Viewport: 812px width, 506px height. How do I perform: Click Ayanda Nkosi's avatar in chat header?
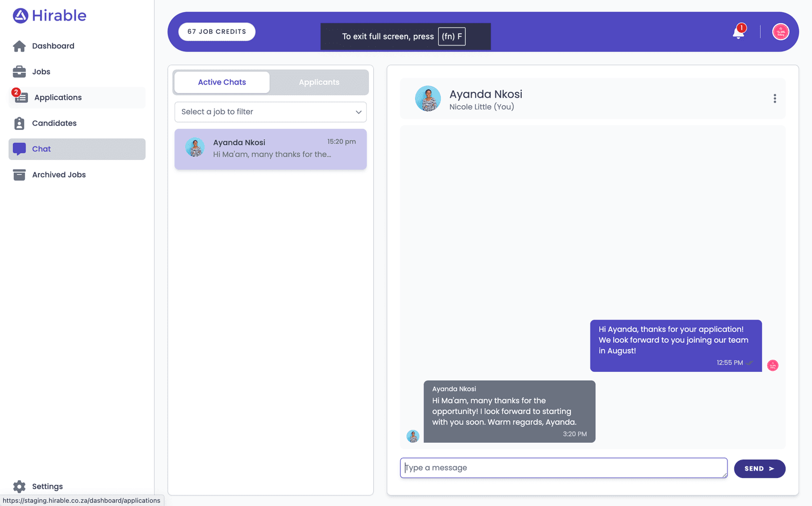tap(428, 99)
